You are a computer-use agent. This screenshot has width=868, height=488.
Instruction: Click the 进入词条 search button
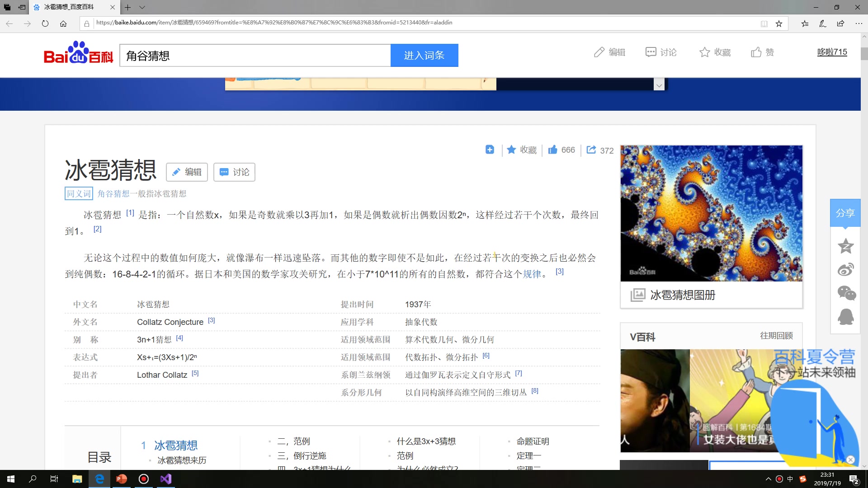coord(424,55)
